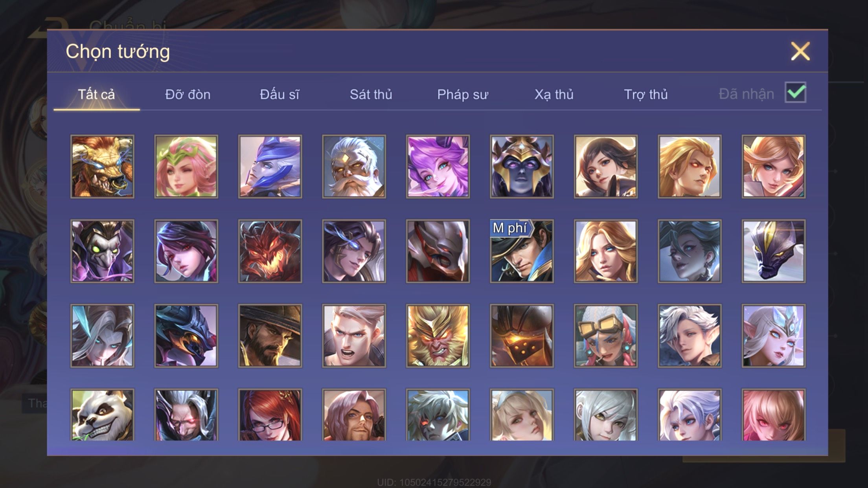View the 'Trợ thủ' hero tab
This screenshot has height=488, width=868.
click(x=646, y=95)
